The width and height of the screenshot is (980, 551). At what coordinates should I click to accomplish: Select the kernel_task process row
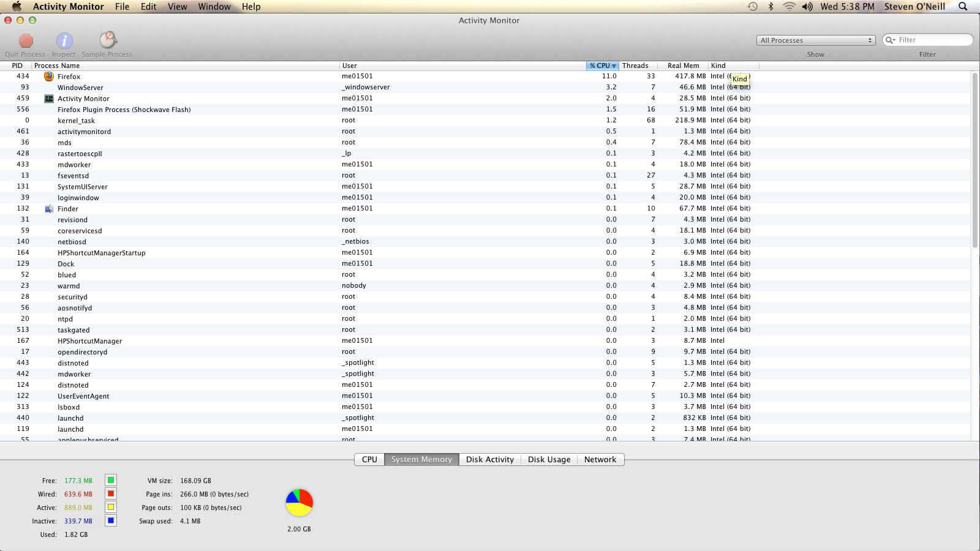[485, 121]
